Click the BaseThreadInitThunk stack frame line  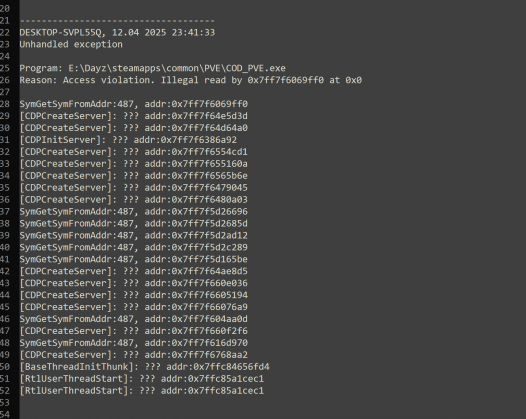click(x=145, y=367)
